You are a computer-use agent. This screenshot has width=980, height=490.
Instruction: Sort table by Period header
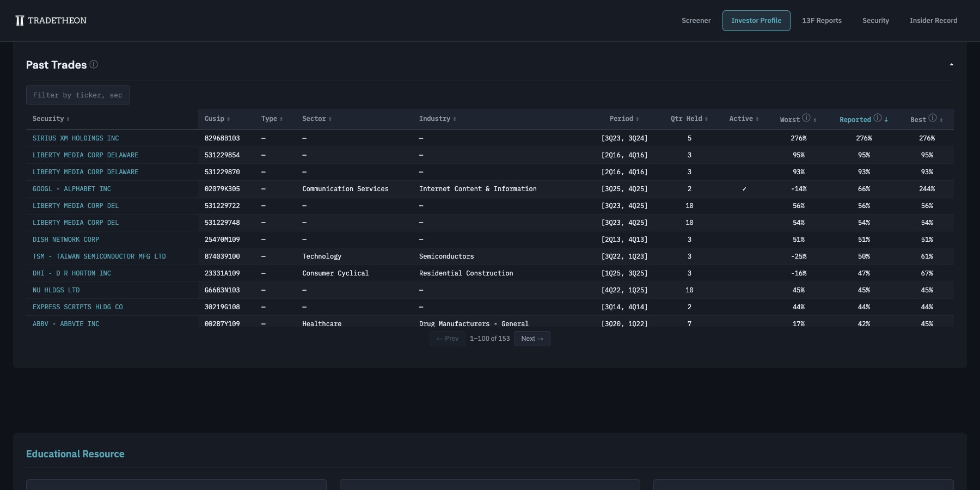[x=624, y=119]
